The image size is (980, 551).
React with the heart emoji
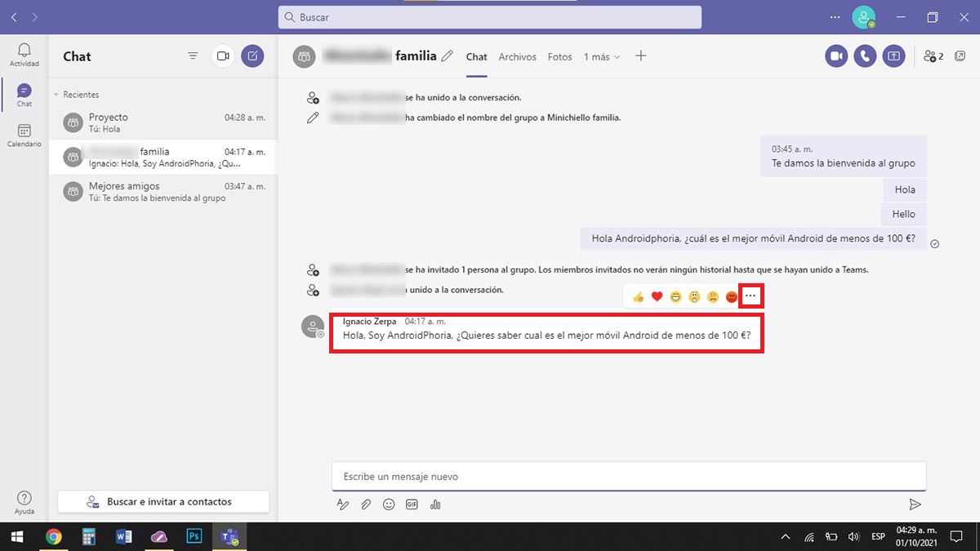click(657, 296)
